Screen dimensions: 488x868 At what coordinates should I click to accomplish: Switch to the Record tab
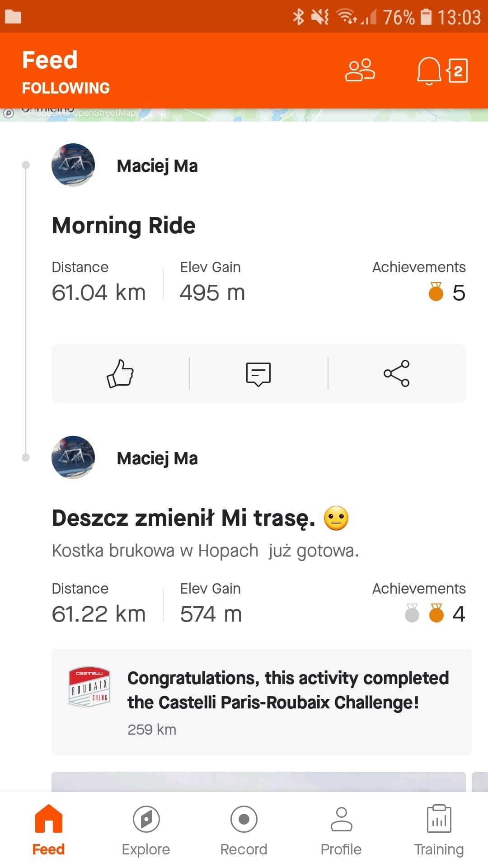244,830
